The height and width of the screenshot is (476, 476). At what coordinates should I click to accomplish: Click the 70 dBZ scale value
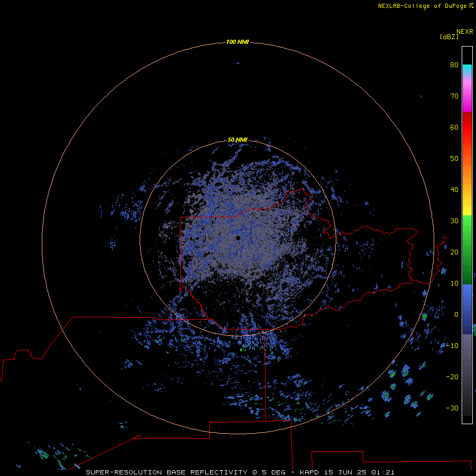(x=454, y=96)
